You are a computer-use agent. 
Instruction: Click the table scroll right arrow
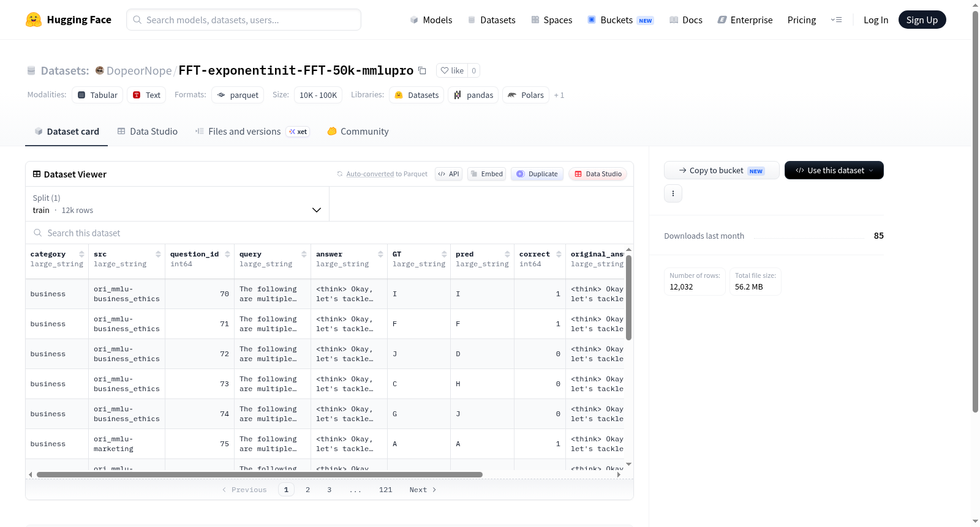coord(619,474)
